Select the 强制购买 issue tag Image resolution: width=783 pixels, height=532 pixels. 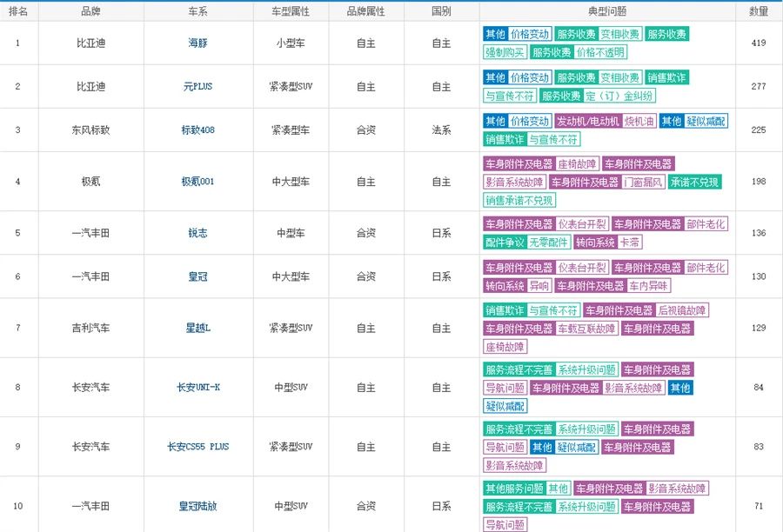505,52
